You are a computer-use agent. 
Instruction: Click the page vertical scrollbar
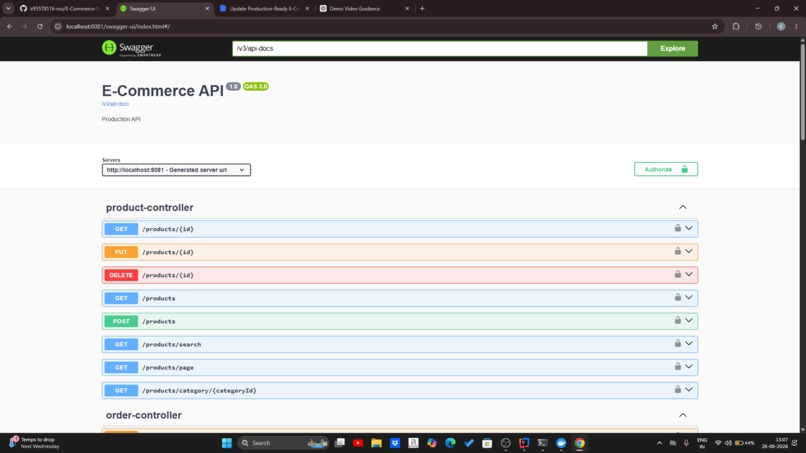click(802, 93)
